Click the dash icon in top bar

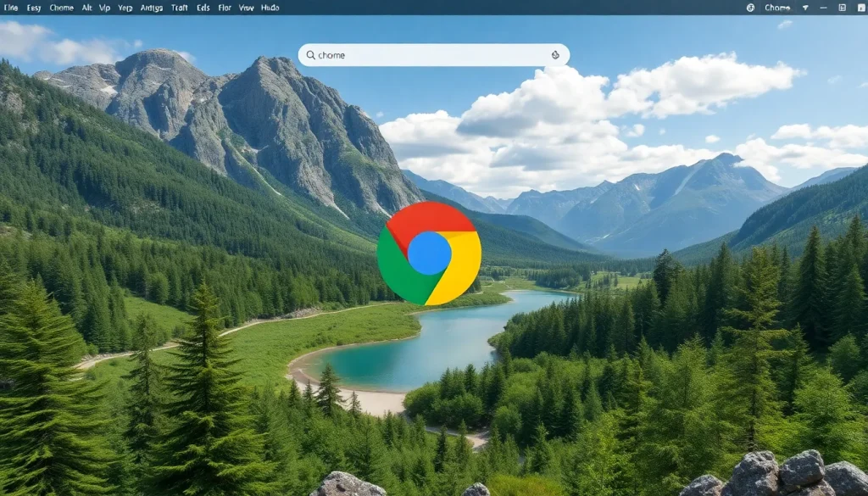(824, 8)
